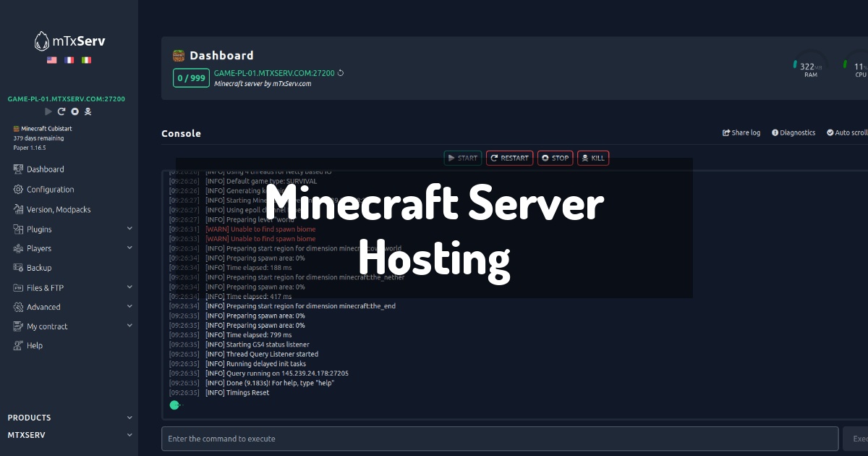The image size is (868, 456).
Task: Click the Share log export icon
Action: pos(726,132)
